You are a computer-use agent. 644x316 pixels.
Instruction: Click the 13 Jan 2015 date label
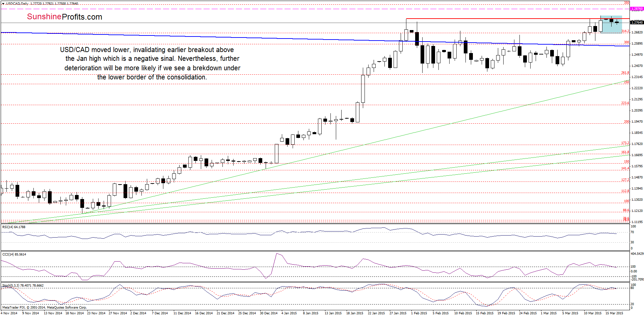click(333, 313)
